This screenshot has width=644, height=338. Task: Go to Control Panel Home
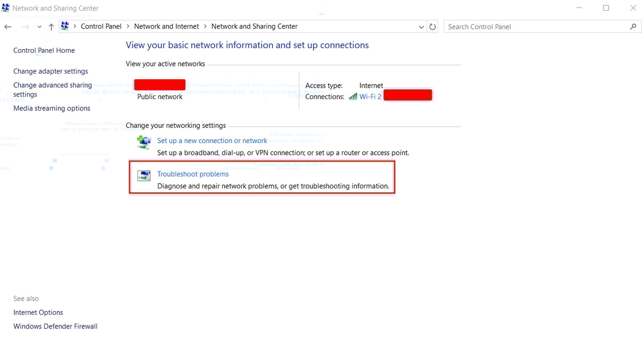44,50
